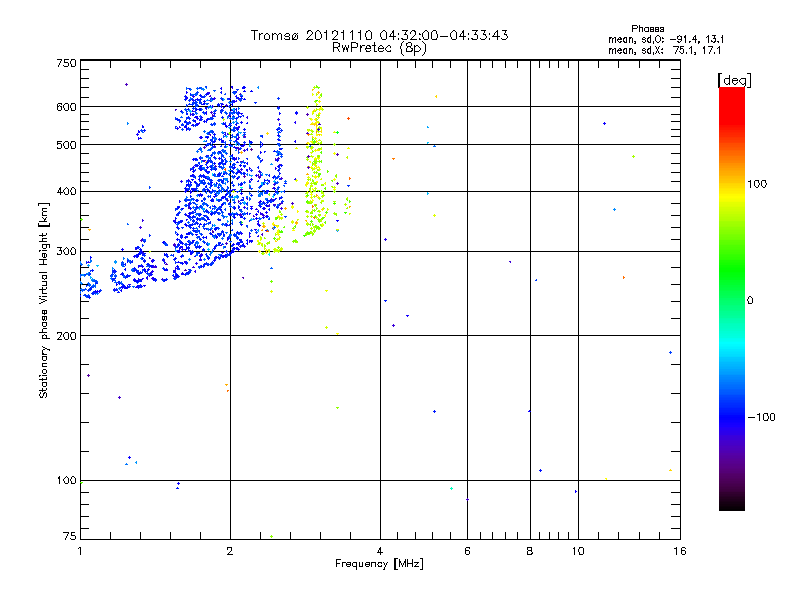Click the Stationary phase Virtual Height axis label
Image resolution: width=800 pixels, height=600 pixels.
(43, 300)
